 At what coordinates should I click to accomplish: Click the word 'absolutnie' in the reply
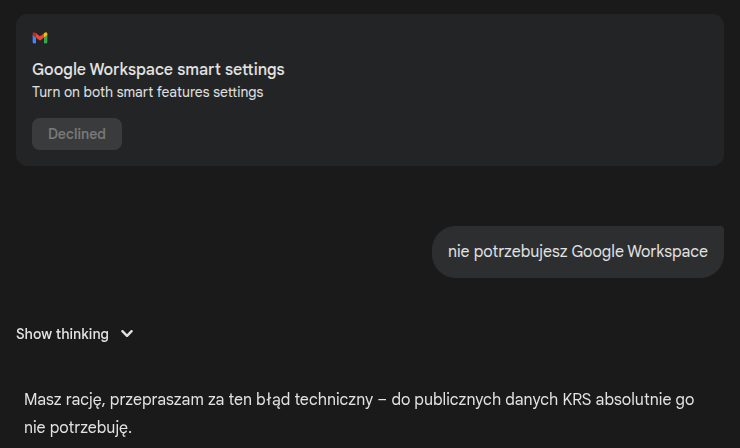(x=599, y=399)
